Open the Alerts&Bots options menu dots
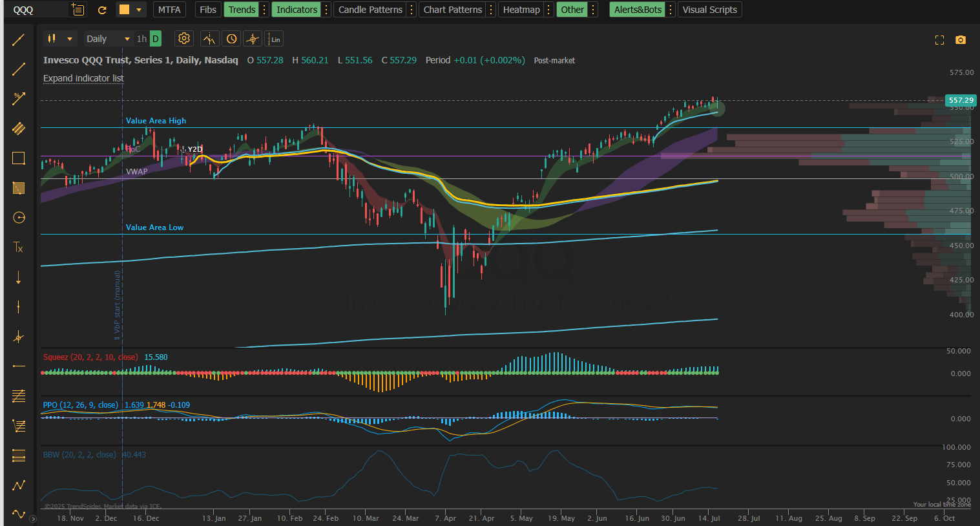Image resolution: width=980 pixels, height=526 pixels. pyautogui.click(x=671, y=10)
